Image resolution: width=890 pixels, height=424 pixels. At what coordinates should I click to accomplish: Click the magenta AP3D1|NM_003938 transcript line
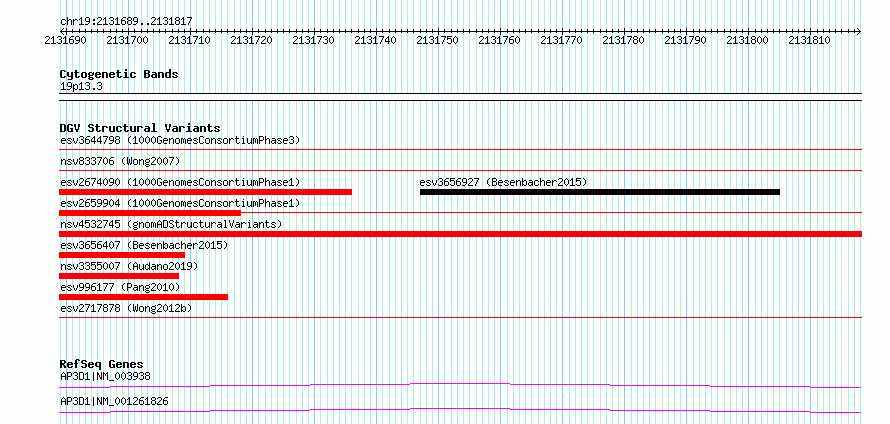[x=460, y=385]
